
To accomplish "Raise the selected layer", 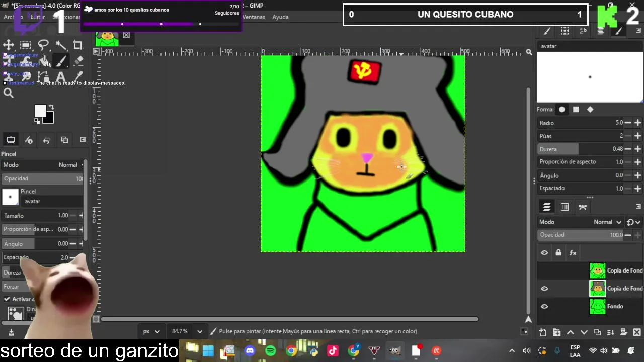I will [570, 332].
